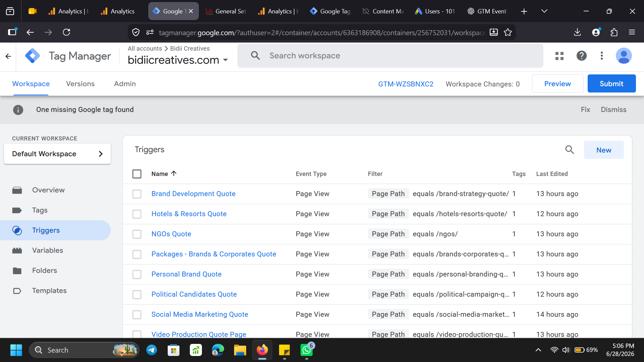Click the Search workspace field
This screenshot has width=644, height=362.
click(x=390, y=56)
